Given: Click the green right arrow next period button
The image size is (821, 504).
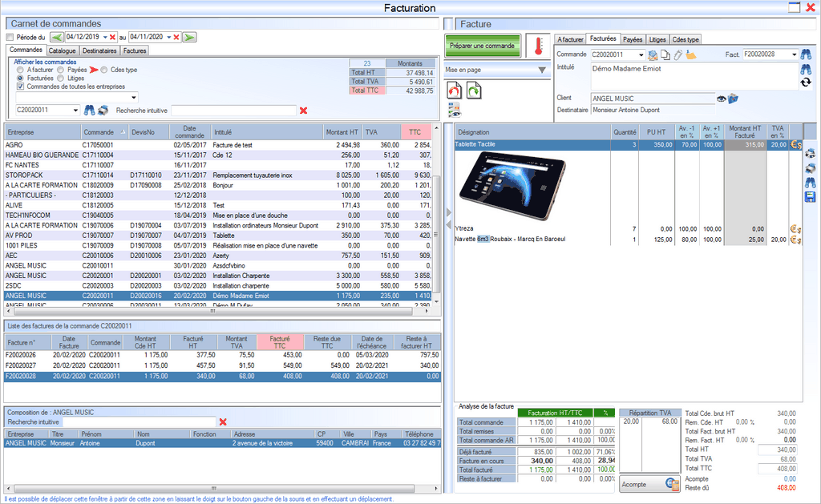Looking at the screenshot, I should pyautogui.click(x=189, y=37).
